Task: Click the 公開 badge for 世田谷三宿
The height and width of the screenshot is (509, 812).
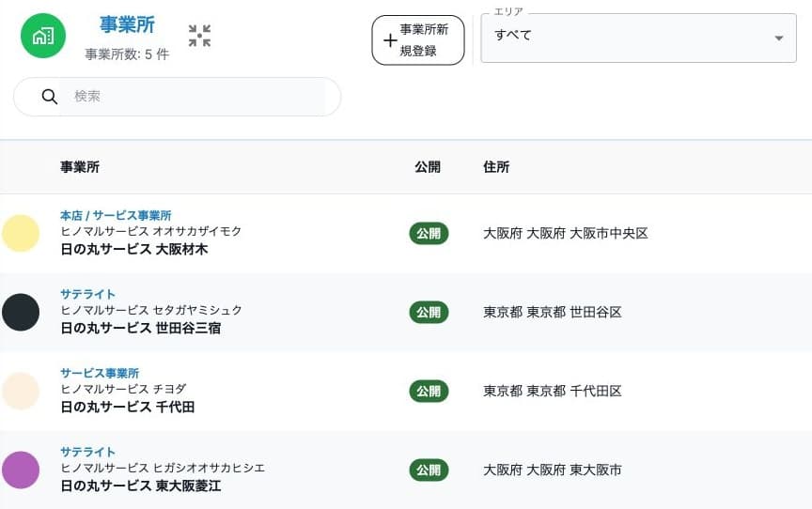Action: click(x=429, y=313)
